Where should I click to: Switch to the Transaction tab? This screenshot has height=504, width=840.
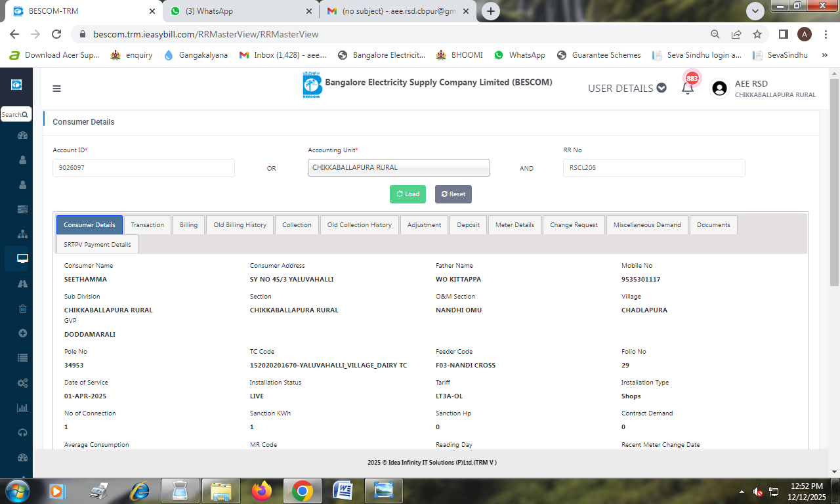(x=148, y=225)
